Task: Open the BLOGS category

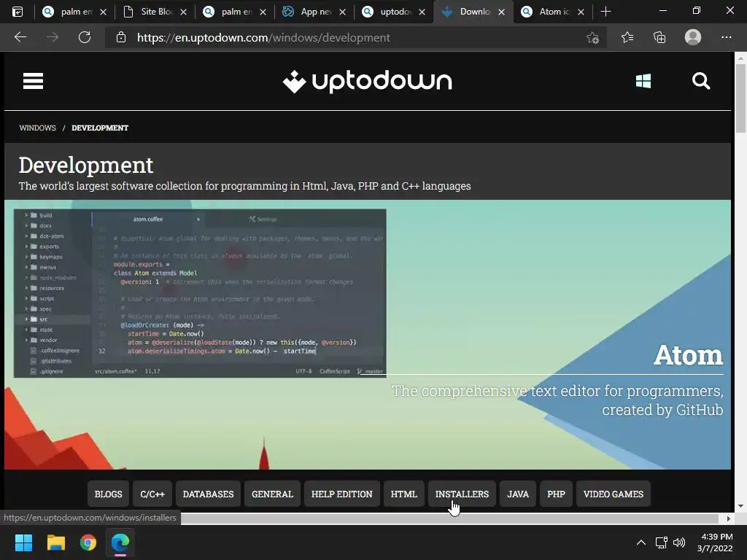Action: click(x=108, y=494)
